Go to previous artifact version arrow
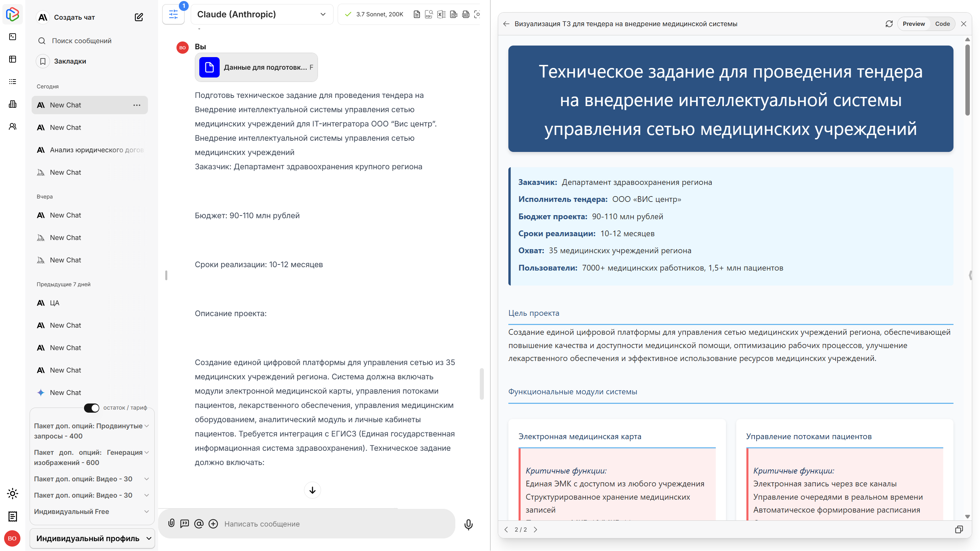 [x=506, y=530]
